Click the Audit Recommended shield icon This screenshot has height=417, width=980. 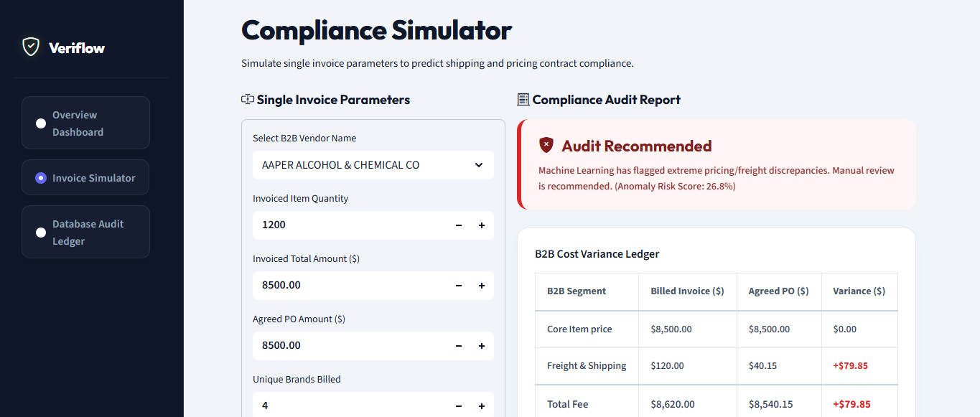[x=546, y=145]
